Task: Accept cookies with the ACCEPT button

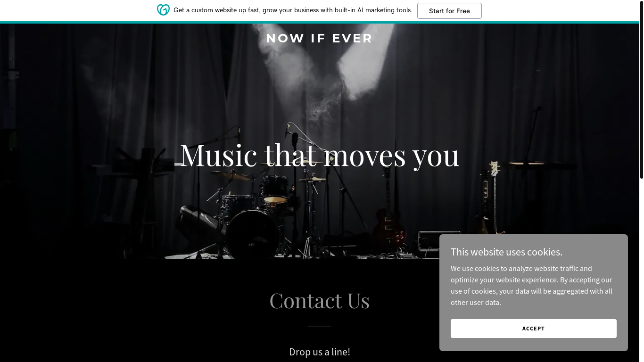Action: pyautogui.click(x=533, y=329)
